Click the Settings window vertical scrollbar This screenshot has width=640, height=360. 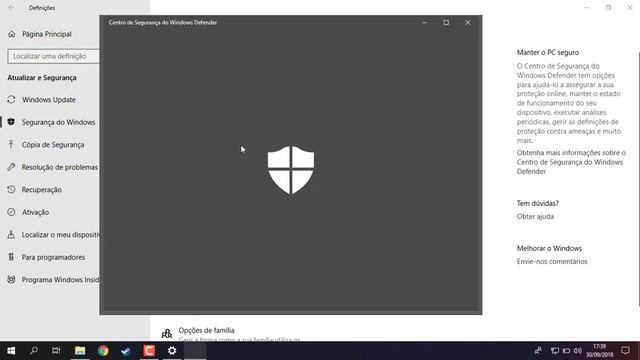(x=638, y=180)
